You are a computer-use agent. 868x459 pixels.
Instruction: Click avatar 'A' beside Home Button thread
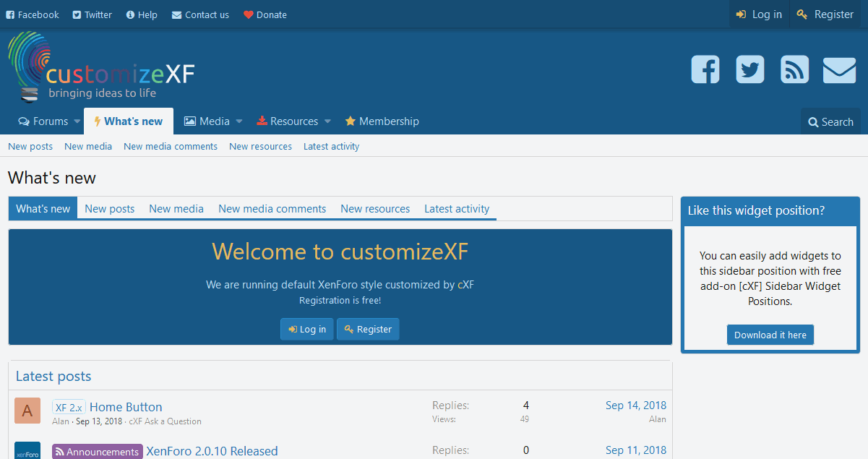[x=27, y=411]
